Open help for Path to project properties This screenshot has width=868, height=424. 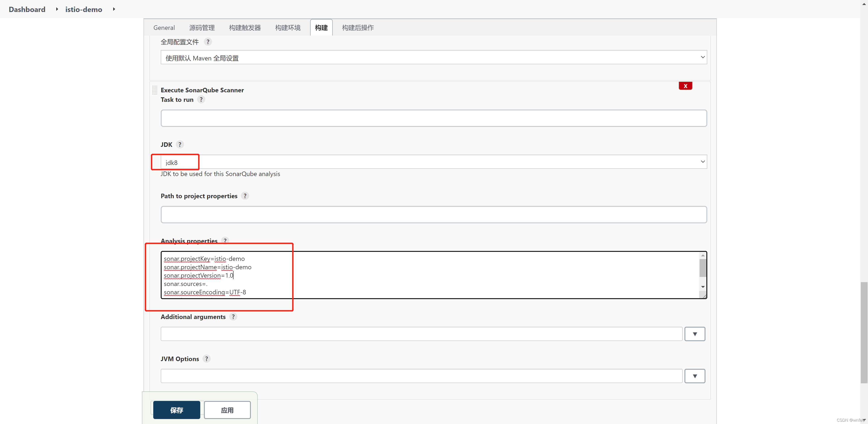245,196
